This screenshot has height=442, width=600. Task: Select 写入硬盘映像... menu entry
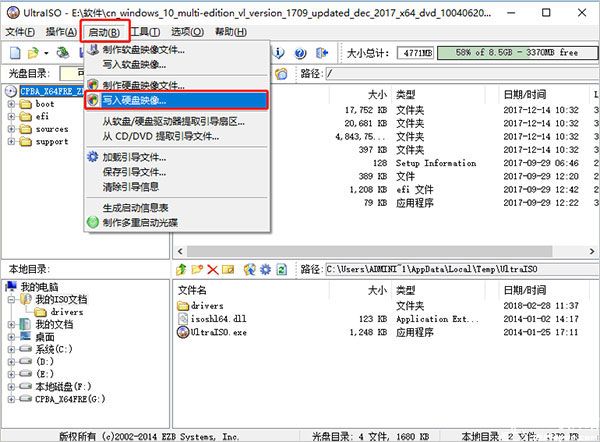176,100
